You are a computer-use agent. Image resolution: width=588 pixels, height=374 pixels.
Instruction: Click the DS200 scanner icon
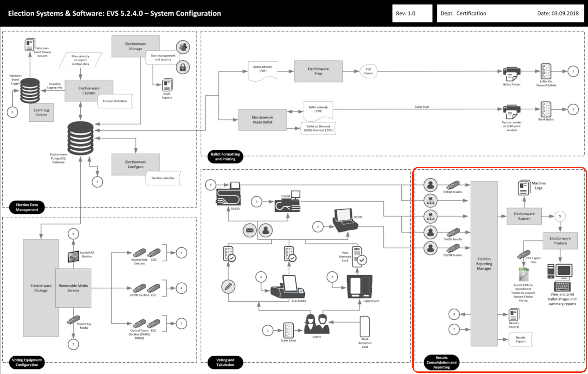[x=345, y=220]
